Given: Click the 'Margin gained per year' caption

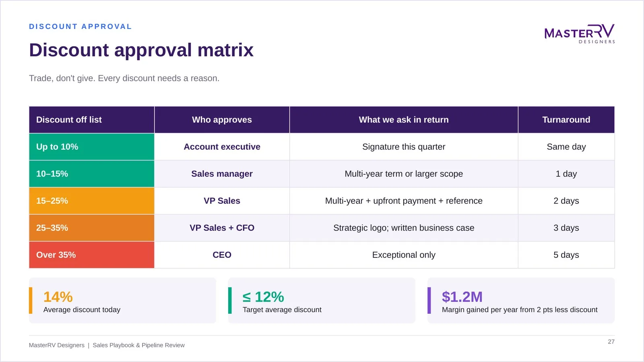Looking at the screenshot, I should pos(520,310).
